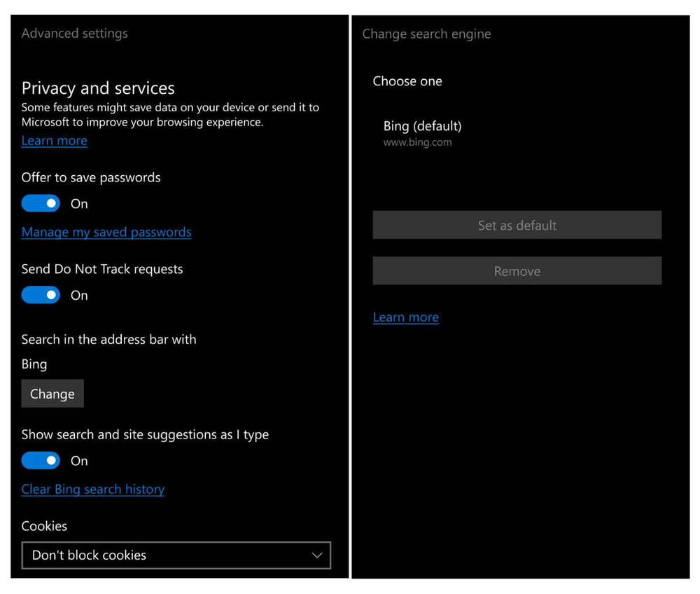Open Learn more under Privacy and services
This screenshot has width=700, height=594.
pos(54,140)
